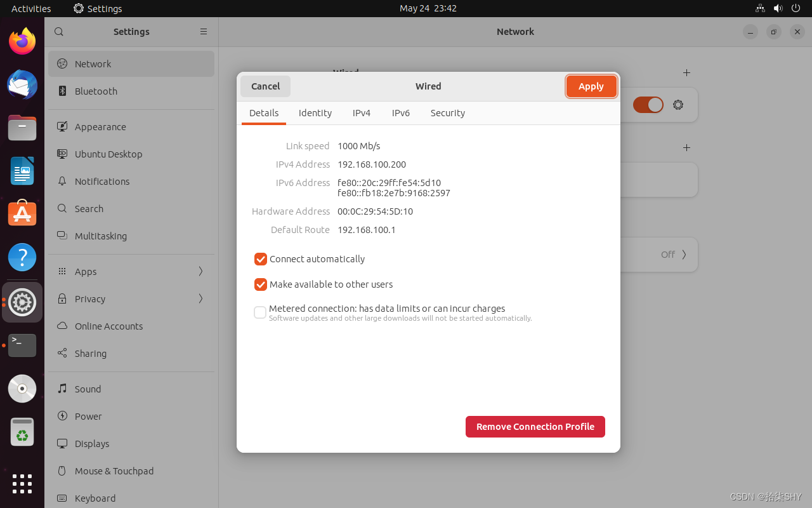Screen dimensions: 812x508
Task: Open the Terminal from the dock
Action: (22, 345)
